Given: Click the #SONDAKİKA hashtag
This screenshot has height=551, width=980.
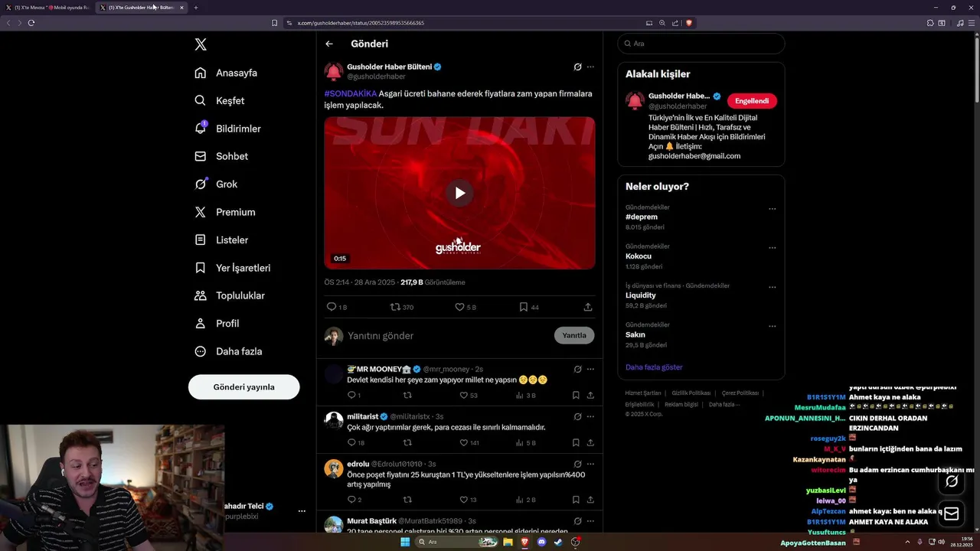Looking at the screenshot, I should pos(351,93).
